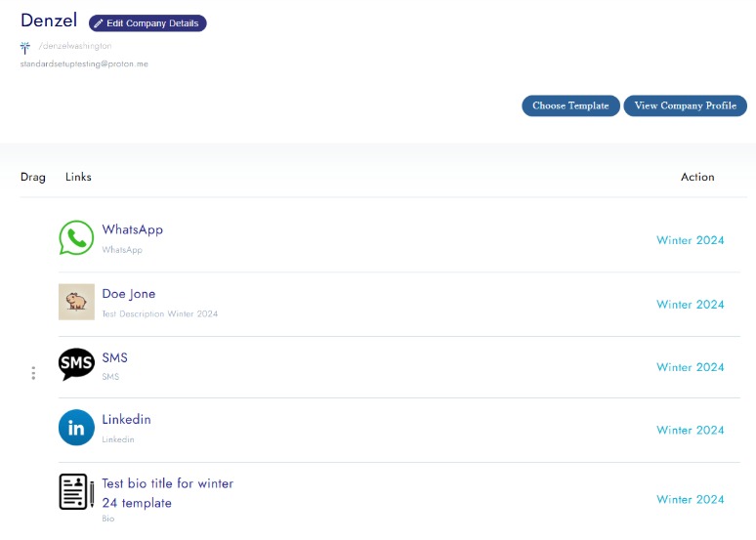This screenshot has height=540, width=756.
Task: Click the Denzel company name heading
Action: pyautogui.click(x=49, y=21)
